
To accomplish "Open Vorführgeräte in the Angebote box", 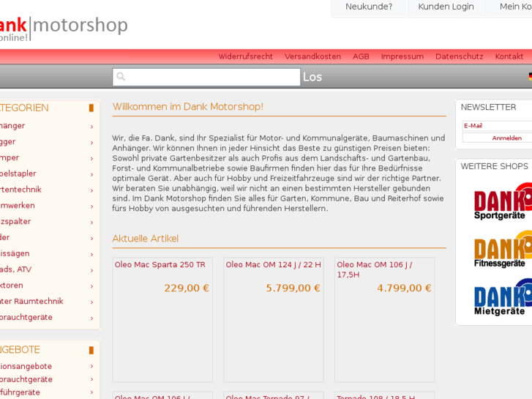I will pos(20,392).
